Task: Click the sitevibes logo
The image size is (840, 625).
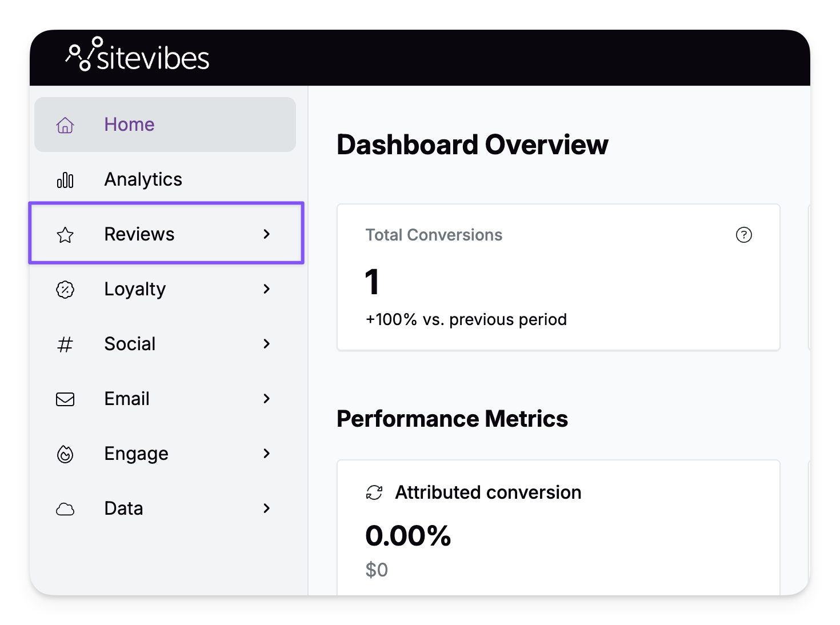Action: pyautogui.click(x=138, y=56)
